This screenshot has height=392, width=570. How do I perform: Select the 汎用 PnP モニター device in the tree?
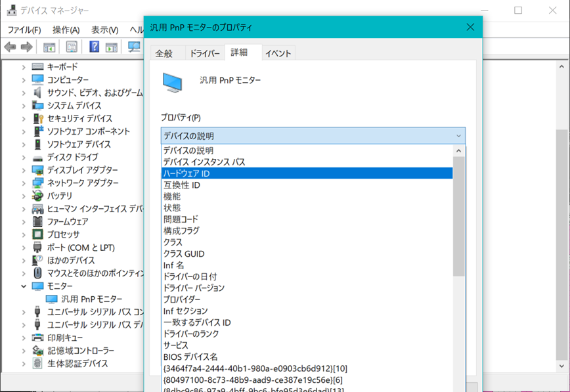pyautogui.click(x=91, y=299)
